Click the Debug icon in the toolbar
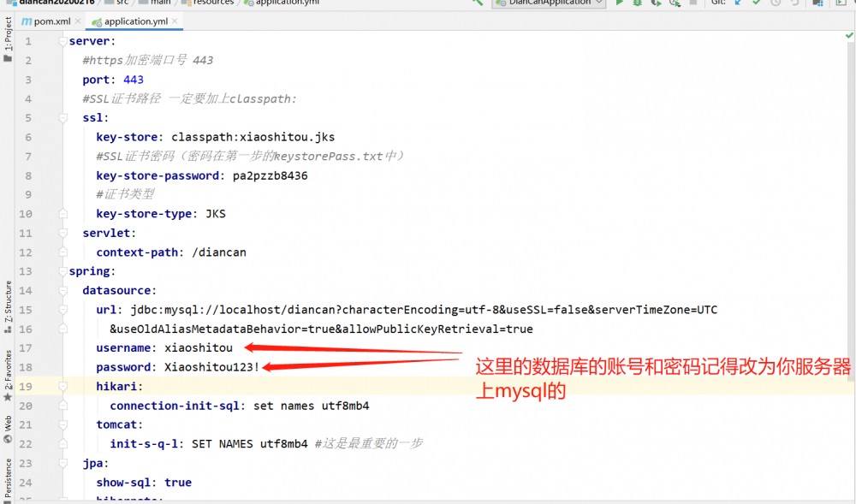 click(x=636, y=3)
